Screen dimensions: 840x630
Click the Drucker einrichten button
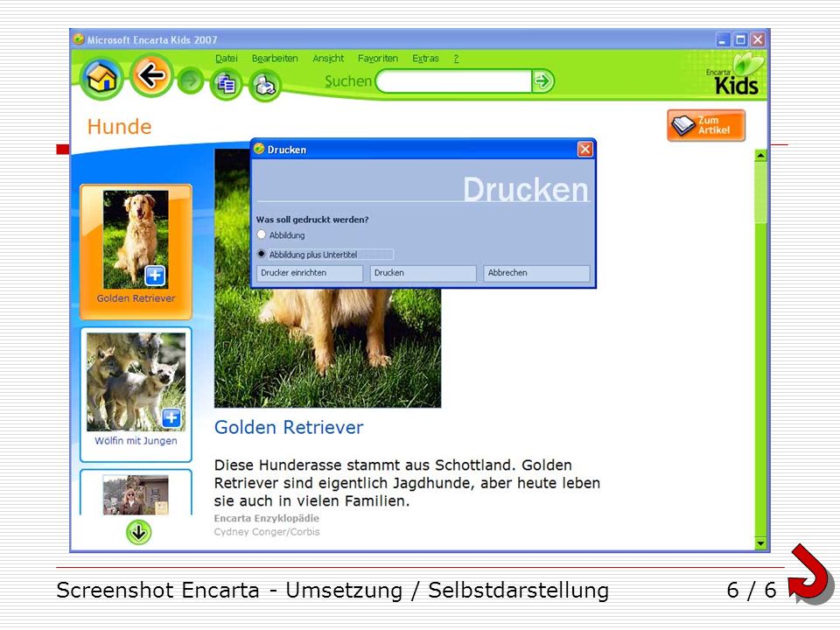coord(310,273)
